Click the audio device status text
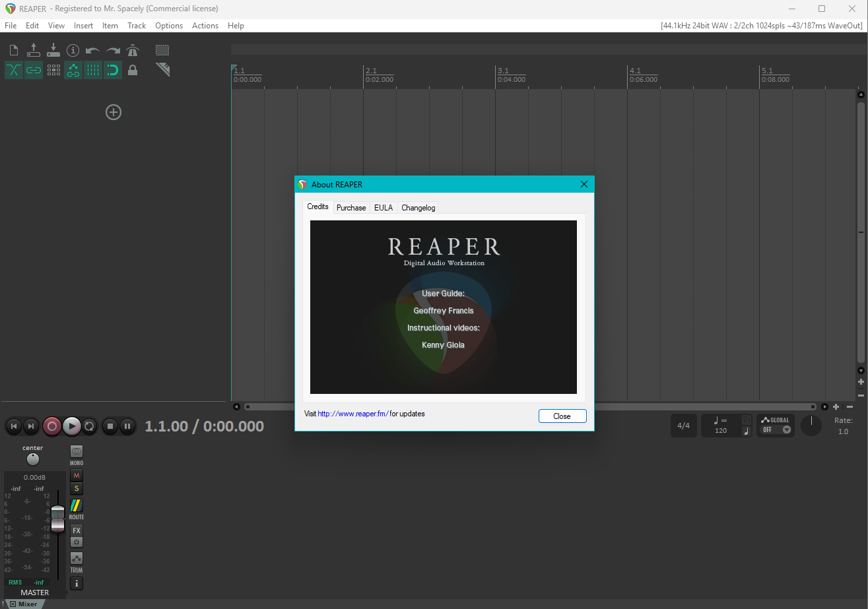This screenshot has width=868, height=609. (x=762, y=26)
